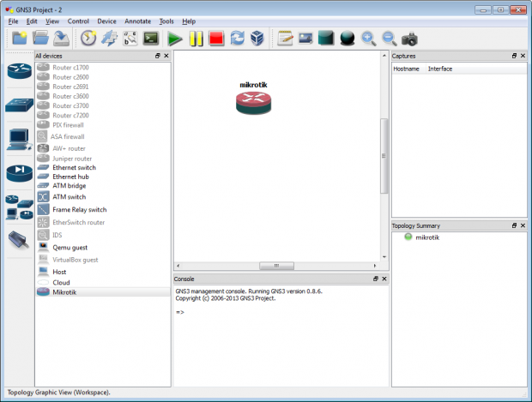Float the Captures panel
This screenshot has height=402, width=532.
pyautogui.click(x=514, y=56)
